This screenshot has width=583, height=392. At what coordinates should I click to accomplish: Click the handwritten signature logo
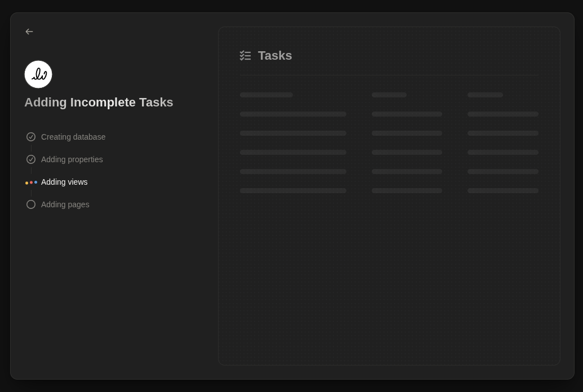[x=38, y=74]
